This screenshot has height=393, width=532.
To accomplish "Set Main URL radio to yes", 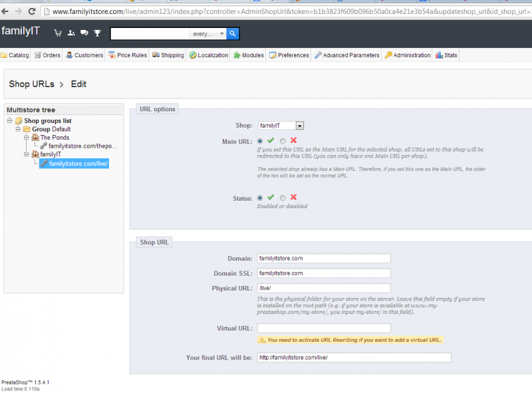I will 260,141.
